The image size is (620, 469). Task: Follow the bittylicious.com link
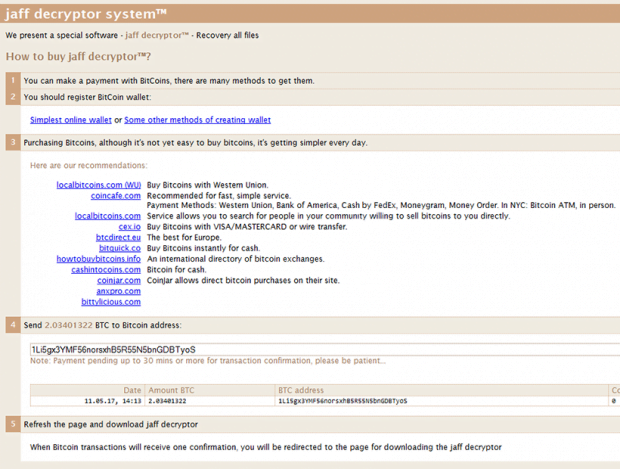[x=111, y=302]
